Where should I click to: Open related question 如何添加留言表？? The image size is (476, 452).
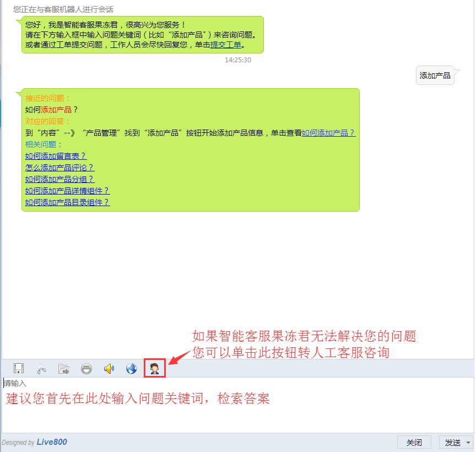click(x=56, y=156)
